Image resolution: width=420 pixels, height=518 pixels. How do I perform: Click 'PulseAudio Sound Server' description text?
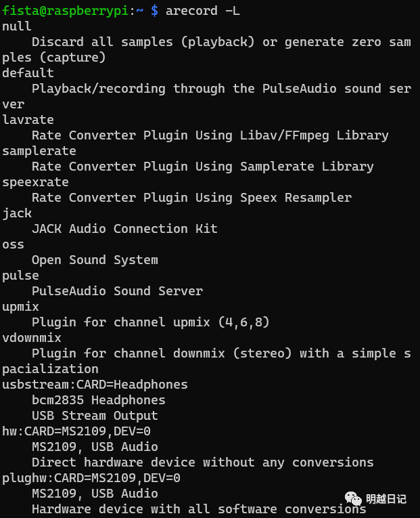(117, 290)
